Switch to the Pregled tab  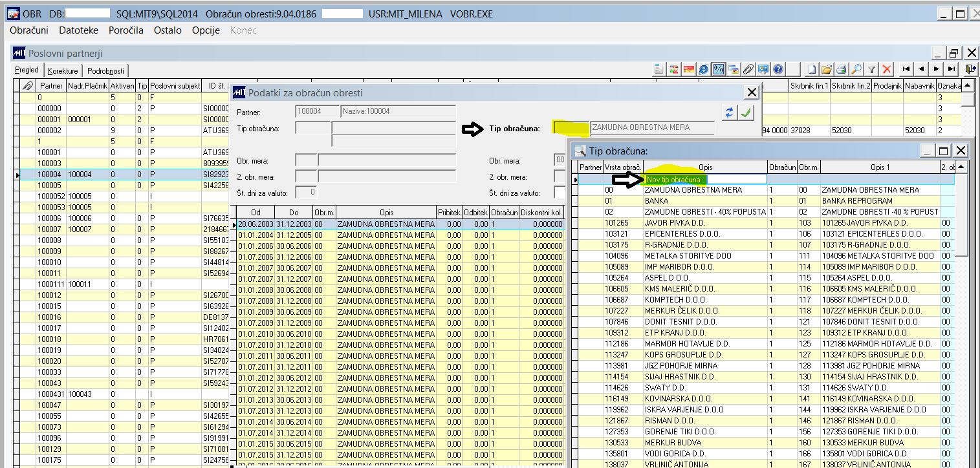27,70
